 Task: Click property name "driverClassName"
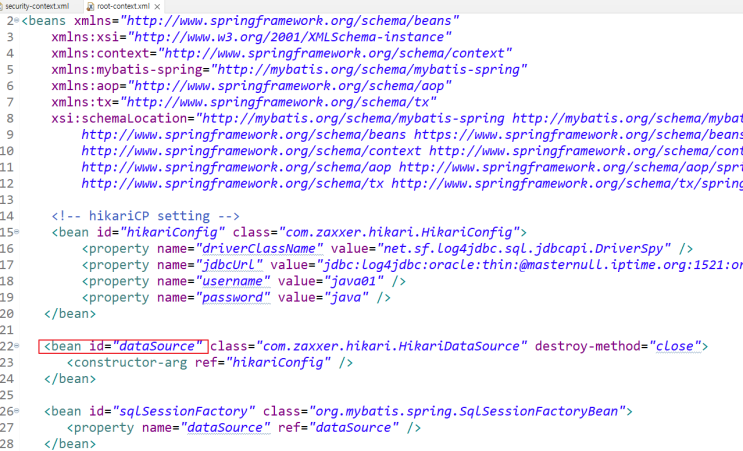(x=259, y=249)
